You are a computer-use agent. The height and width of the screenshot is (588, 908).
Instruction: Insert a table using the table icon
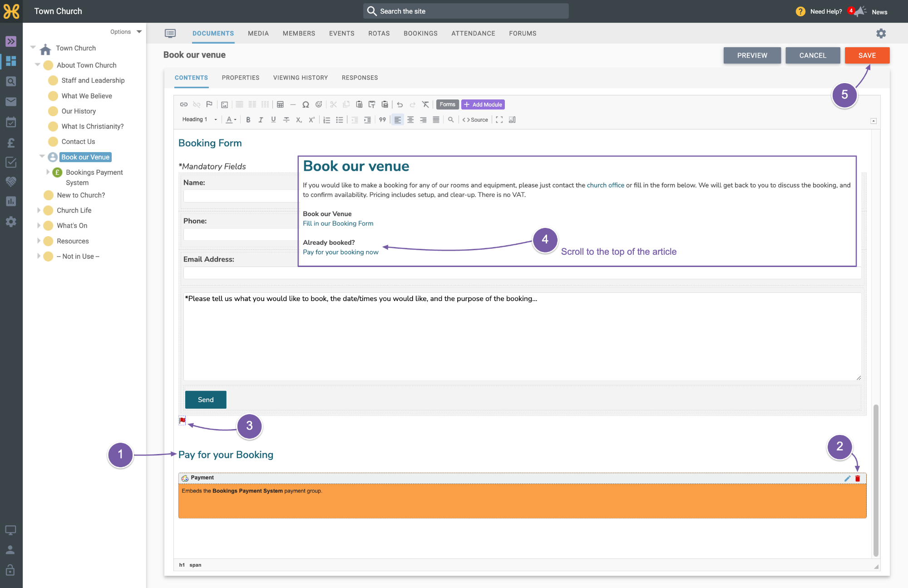(x=280, y=104)
